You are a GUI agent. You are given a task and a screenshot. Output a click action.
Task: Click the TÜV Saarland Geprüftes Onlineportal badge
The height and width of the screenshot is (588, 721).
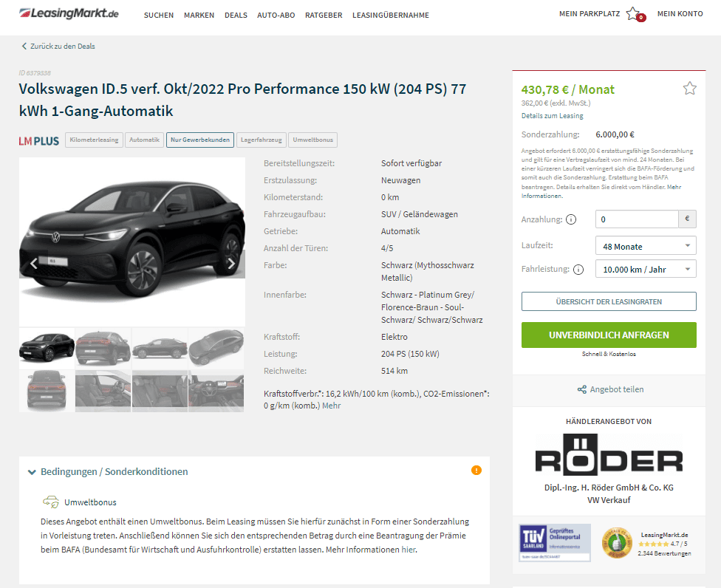(x=555, y=542)
